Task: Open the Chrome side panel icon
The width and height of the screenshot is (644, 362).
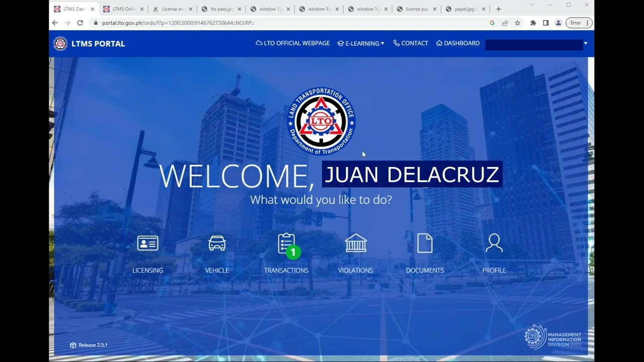Action: point(545,23)
